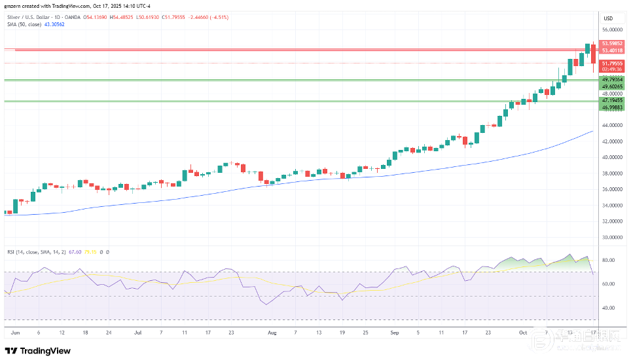Click the Aug label on time axis

271,332
